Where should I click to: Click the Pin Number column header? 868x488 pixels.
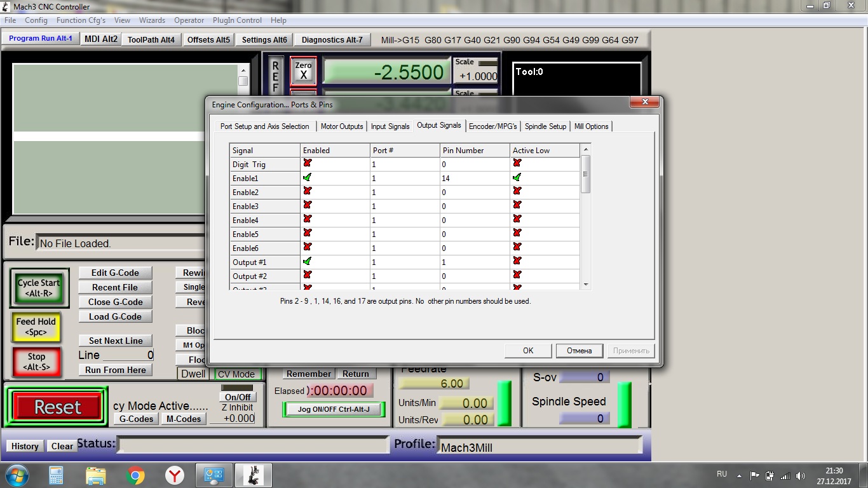pyautogui.click(x=475, y=151)
